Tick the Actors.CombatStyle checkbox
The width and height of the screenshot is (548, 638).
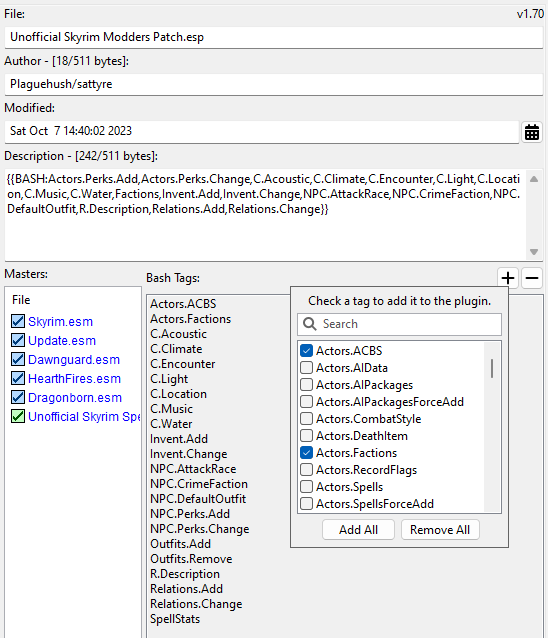(x=306, y=419)
